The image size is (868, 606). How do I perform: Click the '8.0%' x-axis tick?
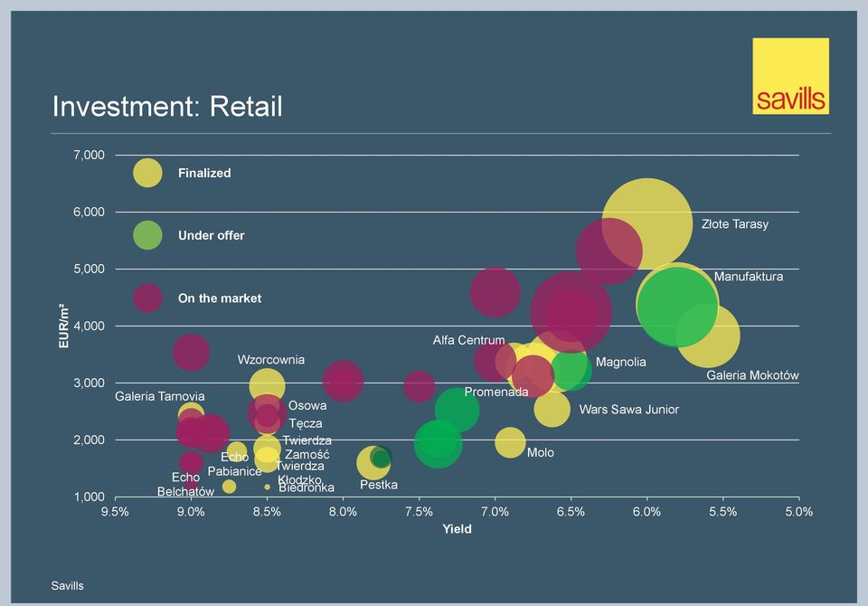coord(344,512)
